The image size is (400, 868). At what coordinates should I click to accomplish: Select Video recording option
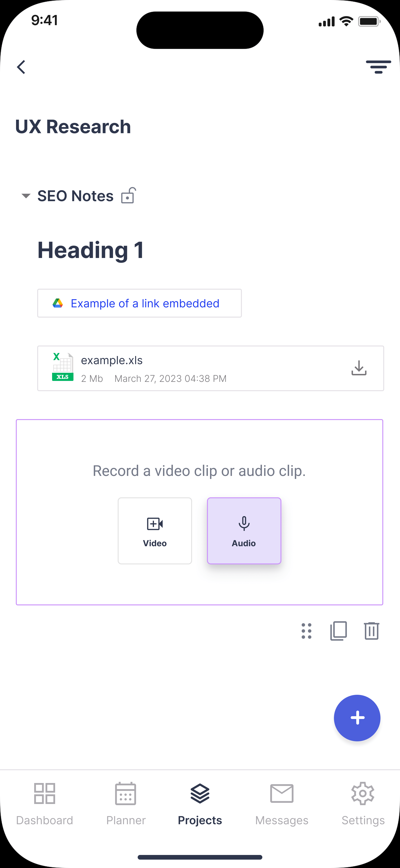click(155, 531)
